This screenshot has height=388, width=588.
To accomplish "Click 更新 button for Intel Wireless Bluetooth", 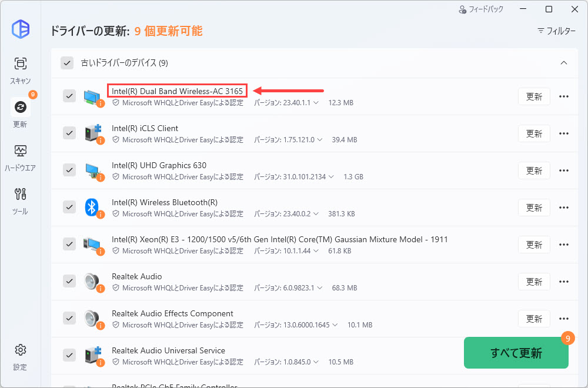I will pyautogui.click(x=534, y=208).
